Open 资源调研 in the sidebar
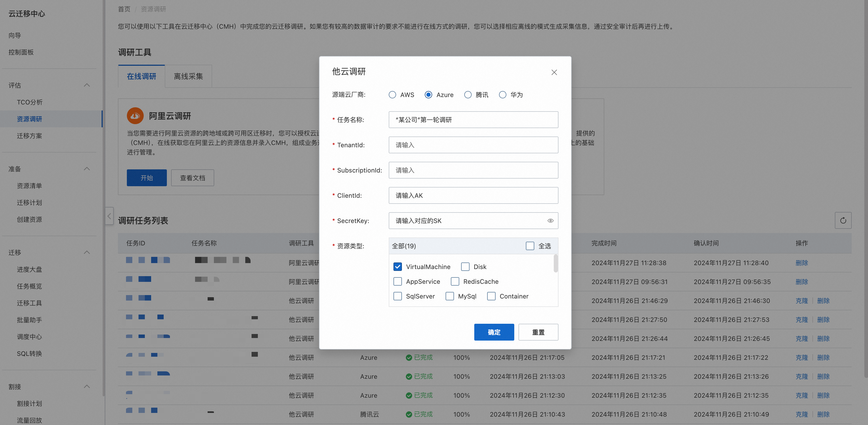This screenshot has height=425, width=868. (x=30, y=119)
